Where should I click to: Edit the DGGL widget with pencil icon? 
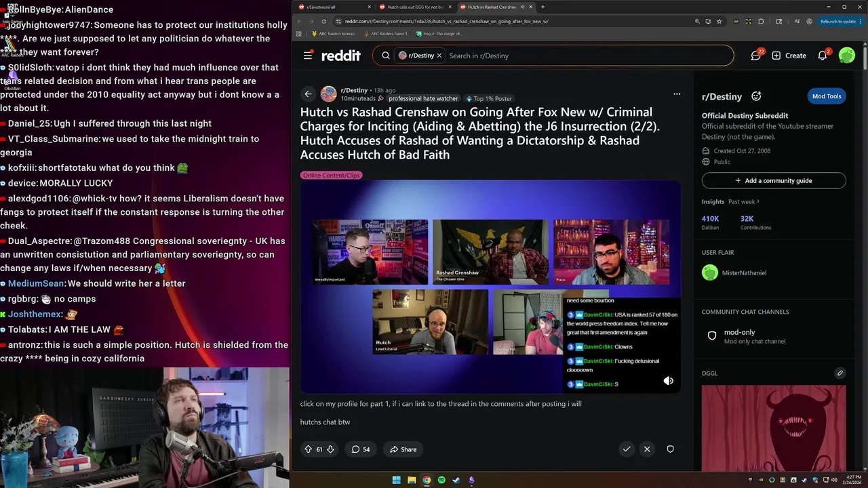[840, 373]
